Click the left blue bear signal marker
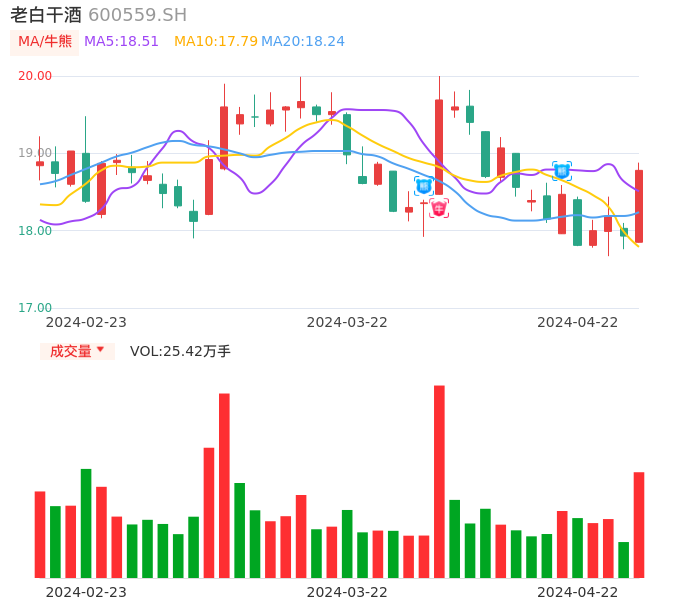This screenshot has width=686, height=606. pyautogui.click(x=423, y=186)
